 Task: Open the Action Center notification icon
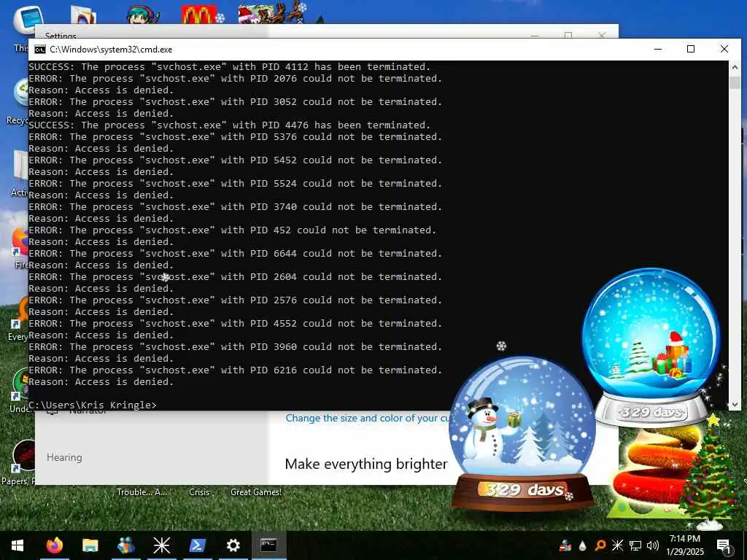[x=723, y=546]
